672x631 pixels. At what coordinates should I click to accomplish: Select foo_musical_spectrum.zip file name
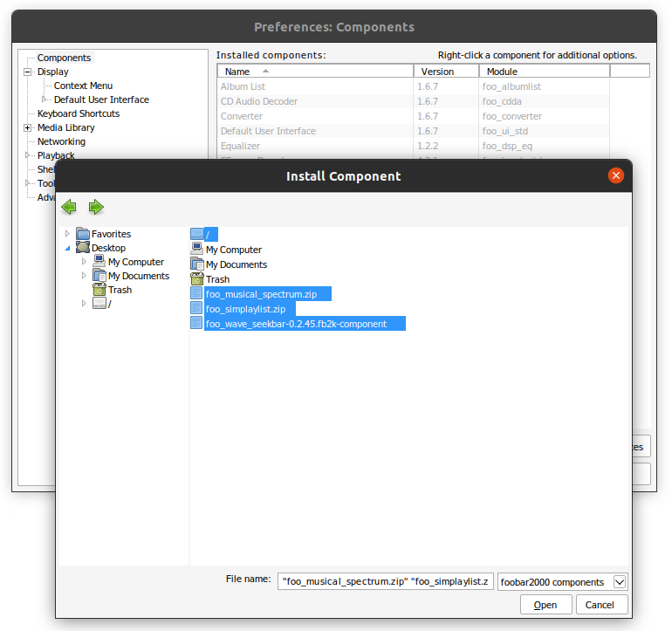pos(261,294)
